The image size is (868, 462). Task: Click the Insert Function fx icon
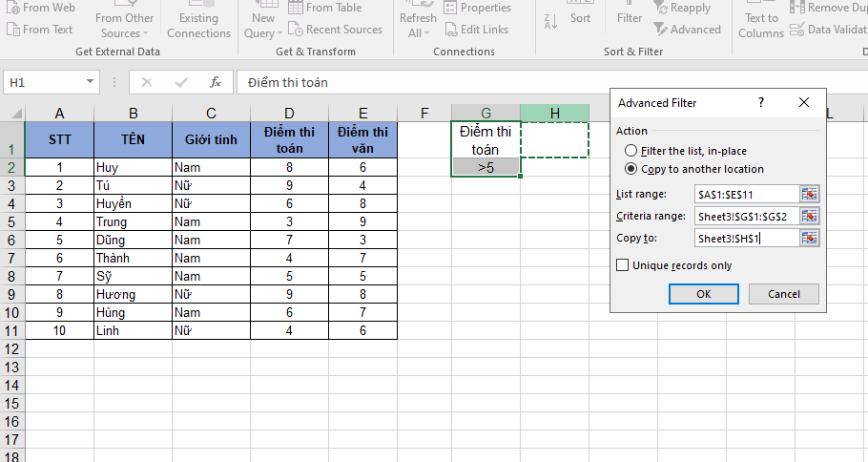coord(216,82)
